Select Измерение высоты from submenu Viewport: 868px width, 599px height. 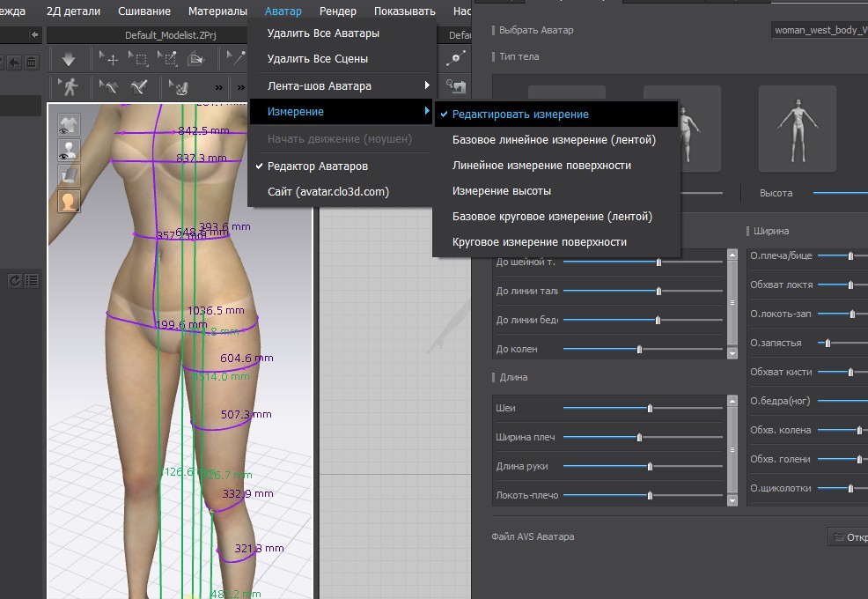coord(501,190)
